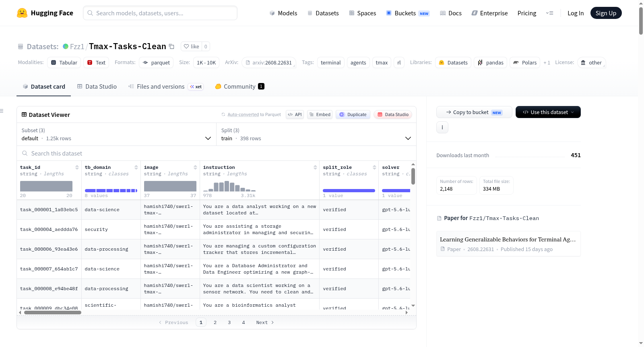Click the table's scroll down arrow
The width and height of the screenshot is (644, 347).
click(x=413, y=306)
